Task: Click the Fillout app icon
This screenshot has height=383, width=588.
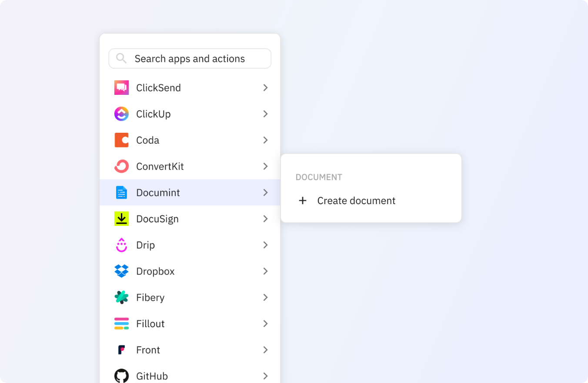Action: [x=121, y=323]
